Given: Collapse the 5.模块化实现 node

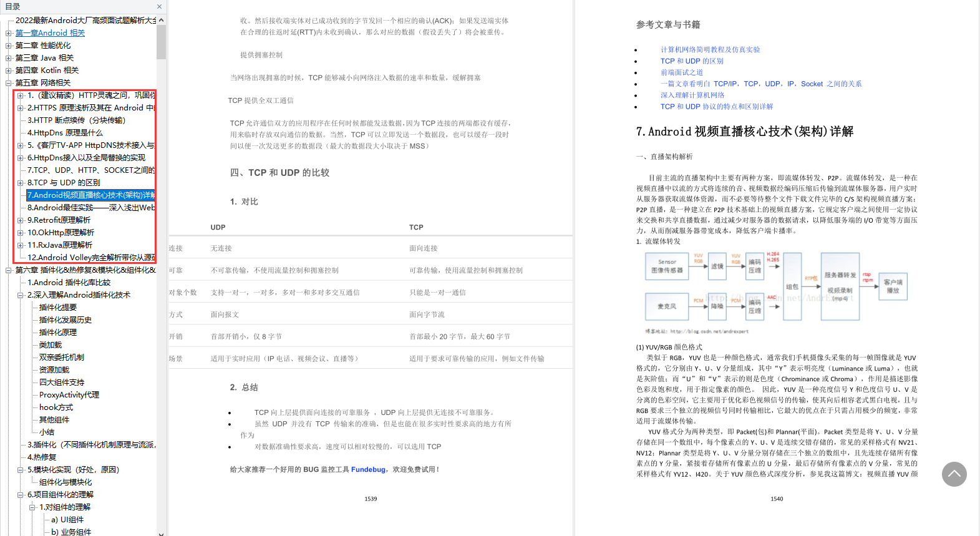Looking at the screenshot, I should click(x=21, y=470).
